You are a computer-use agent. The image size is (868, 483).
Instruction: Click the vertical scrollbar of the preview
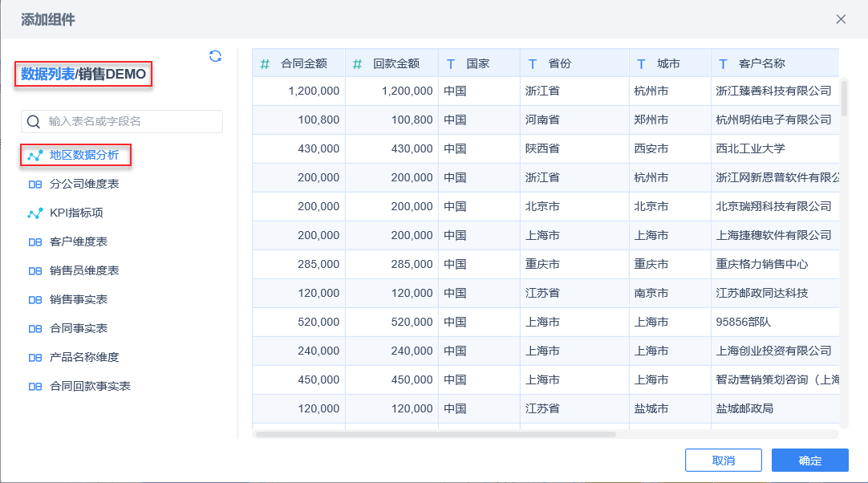pos(843,97)
